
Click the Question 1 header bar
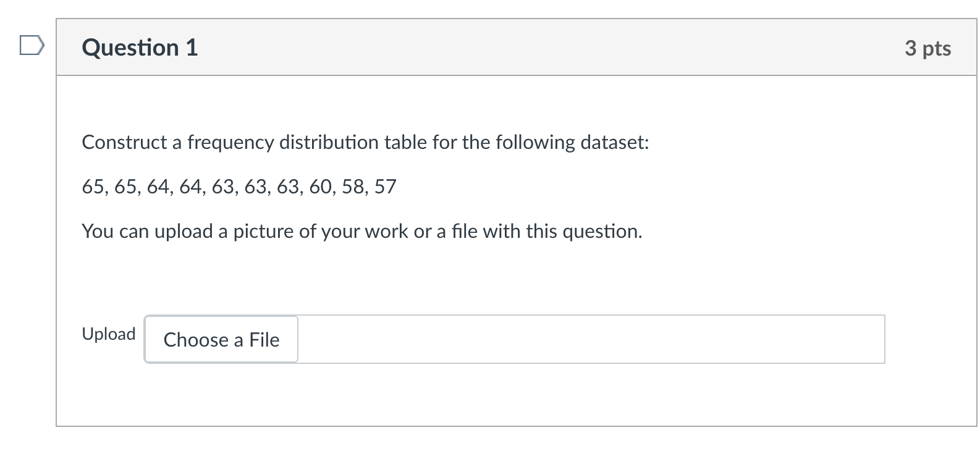point(494,46)
